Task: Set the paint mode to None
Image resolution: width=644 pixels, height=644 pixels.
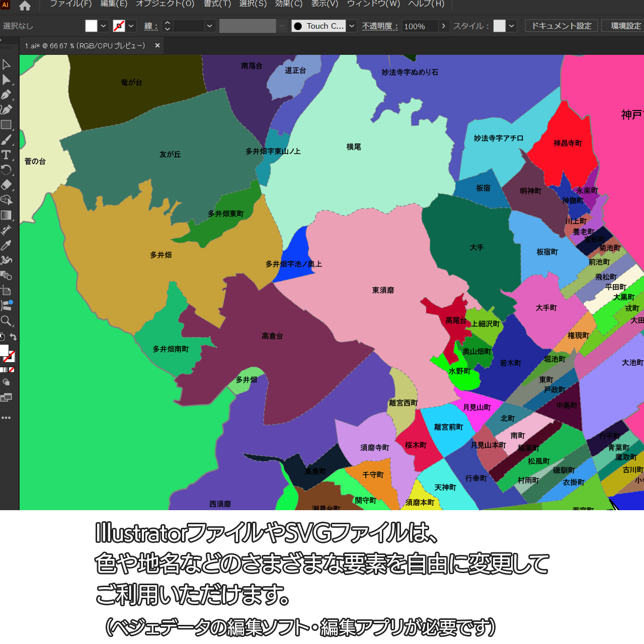Action: pos(12,370)
